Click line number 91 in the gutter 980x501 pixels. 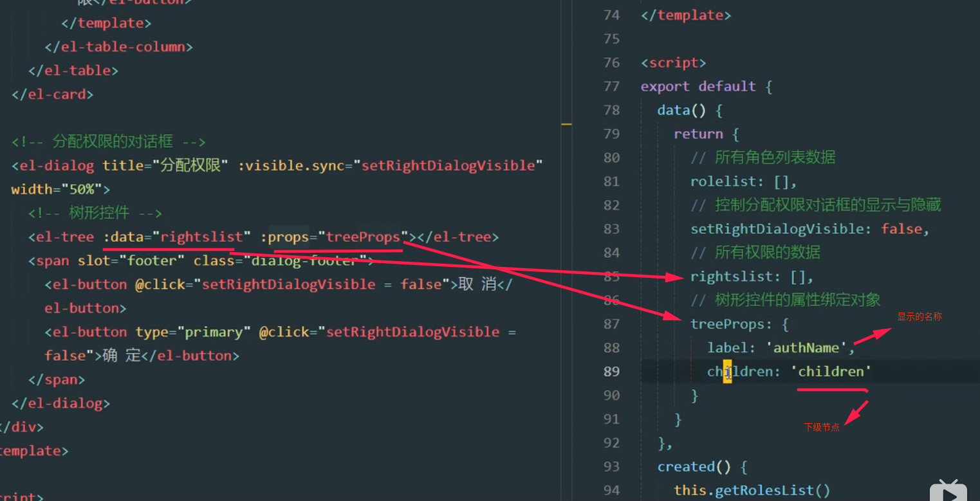[x=611, y=419]
